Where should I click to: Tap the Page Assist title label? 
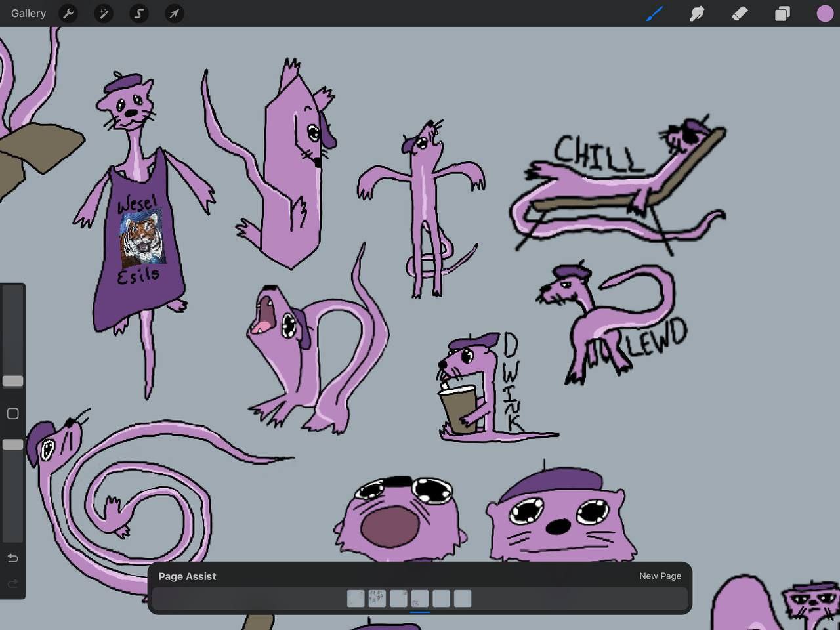(x=187, y=576)
